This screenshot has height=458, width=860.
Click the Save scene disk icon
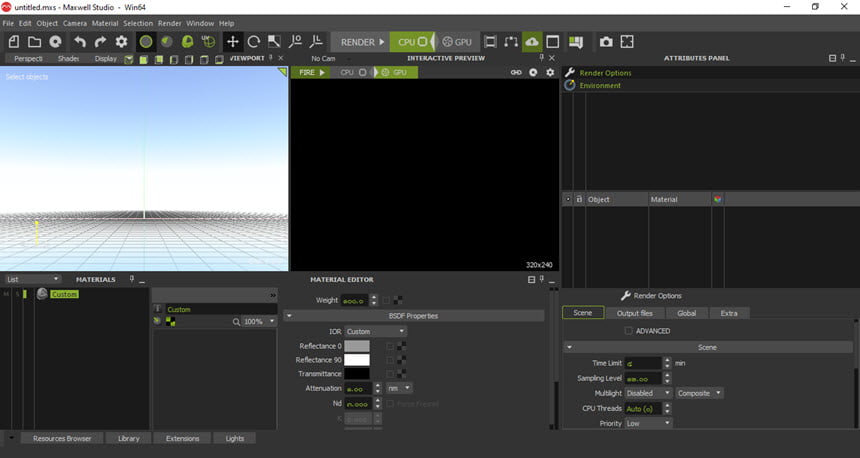coord(55,42)
